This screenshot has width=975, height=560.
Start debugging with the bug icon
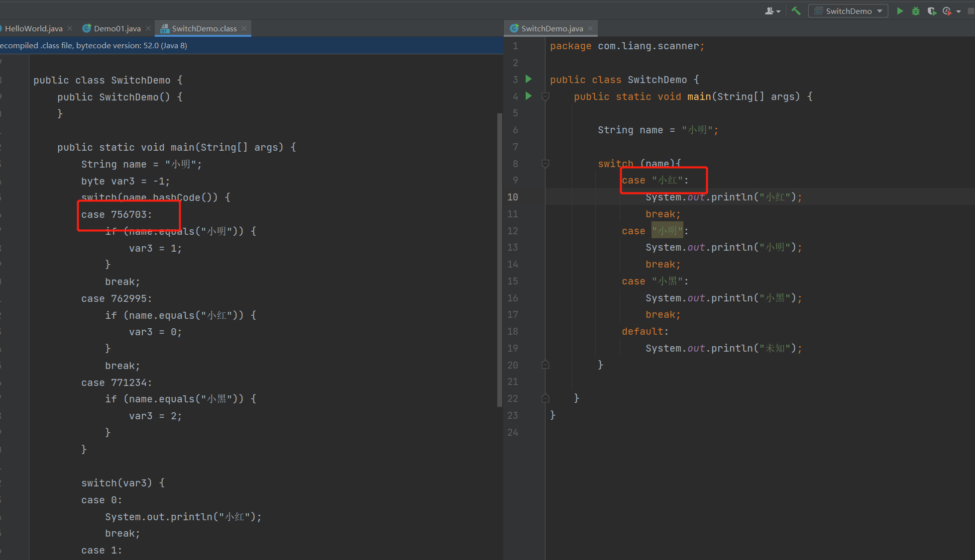915,10
